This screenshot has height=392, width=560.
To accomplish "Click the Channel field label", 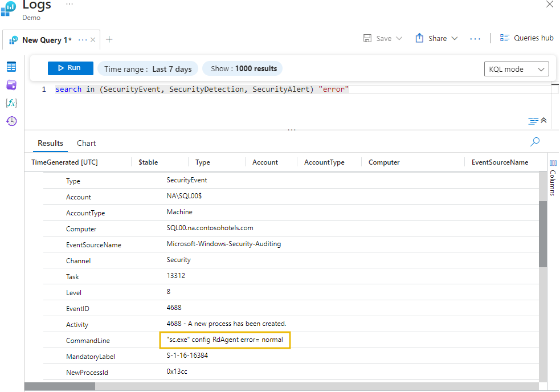I will [x=78, y=261].
